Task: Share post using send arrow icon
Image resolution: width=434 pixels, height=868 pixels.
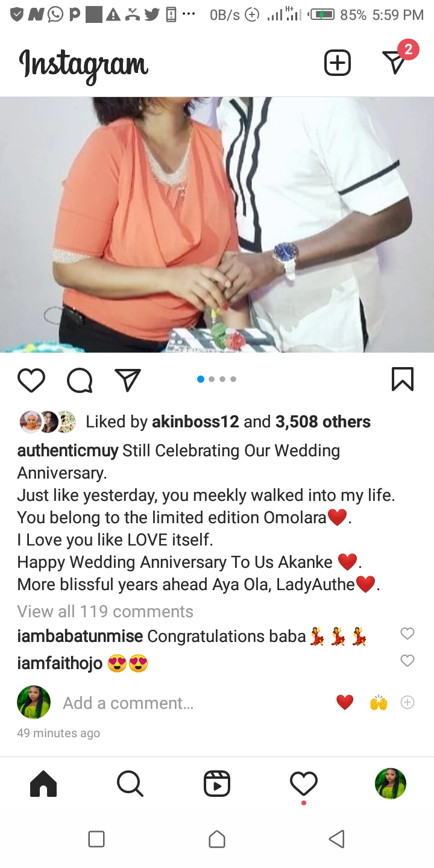Action: pyautogui.click(x=128, y=379)
